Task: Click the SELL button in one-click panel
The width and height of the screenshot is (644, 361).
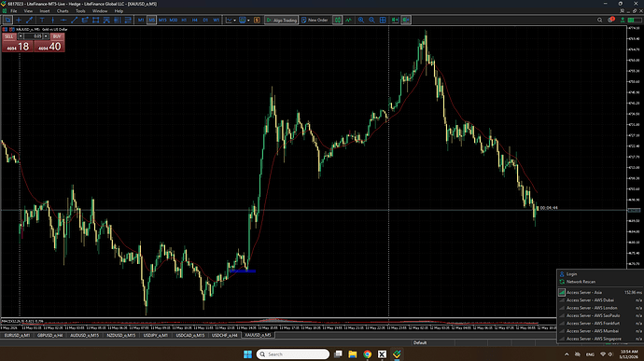Action: 9,36
